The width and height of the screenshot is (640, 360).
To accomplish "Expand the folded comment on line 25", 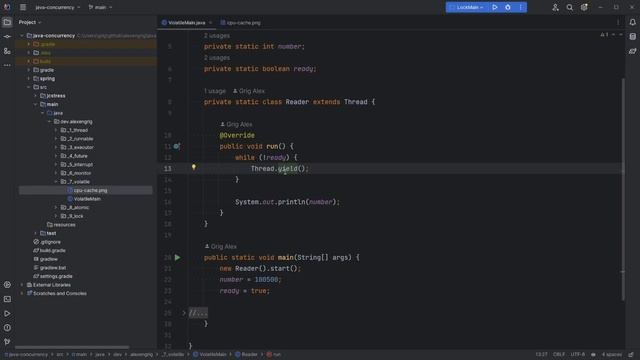I will (x=184, y=313).
